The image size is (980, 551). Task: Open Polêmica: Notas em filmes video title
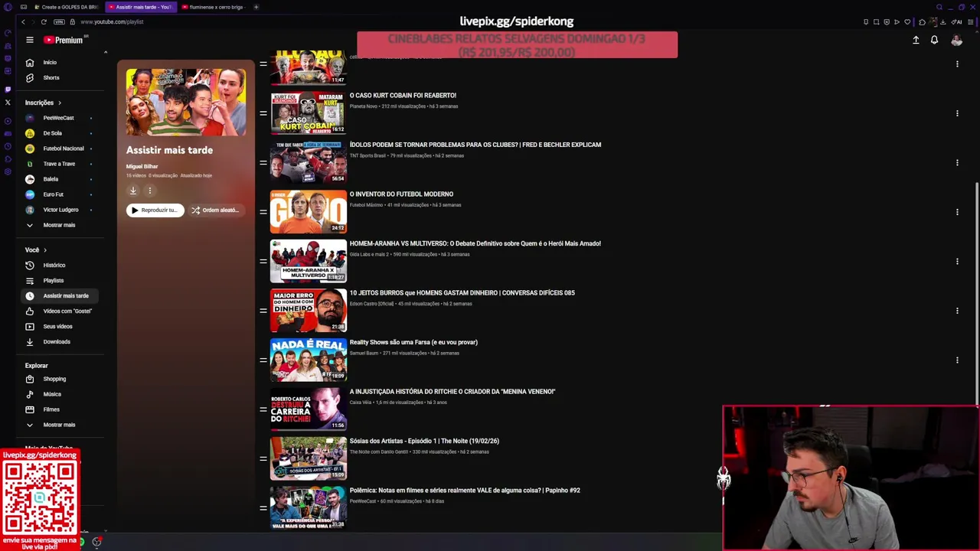465,491
